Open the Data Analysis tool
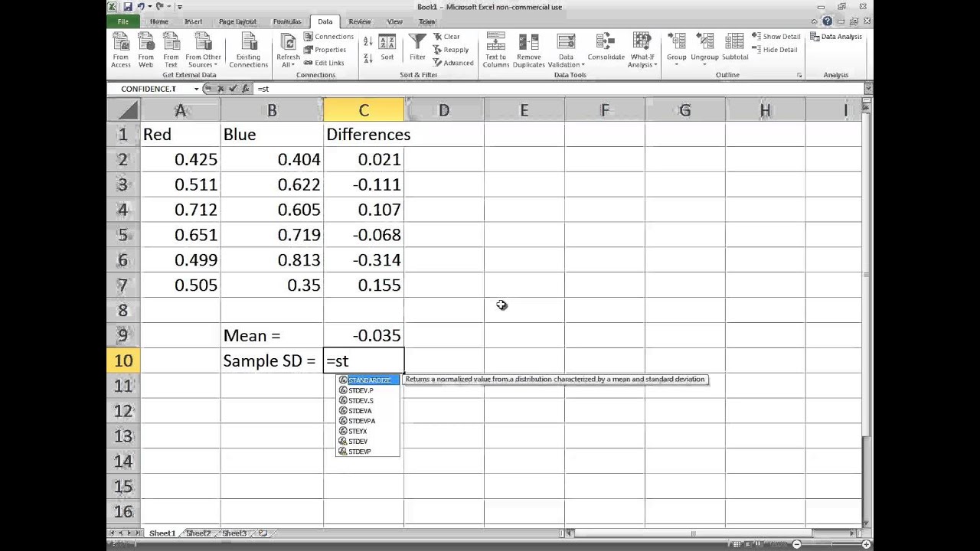The height and width of the screenshot is (551, 980). (x=835, y=37)
